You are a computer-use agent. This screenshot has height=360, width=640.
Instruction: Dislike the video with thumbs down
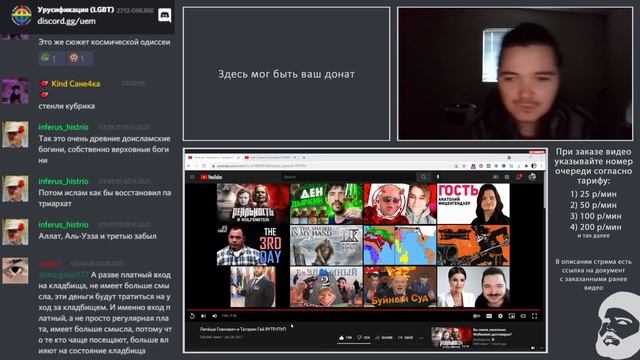tap(364, 338)
